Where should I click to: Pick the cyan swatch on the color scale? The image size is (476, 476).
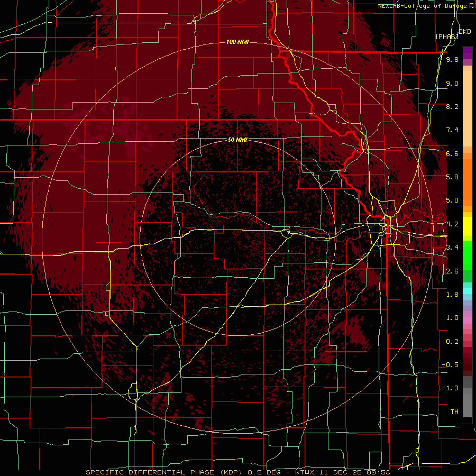467,291
